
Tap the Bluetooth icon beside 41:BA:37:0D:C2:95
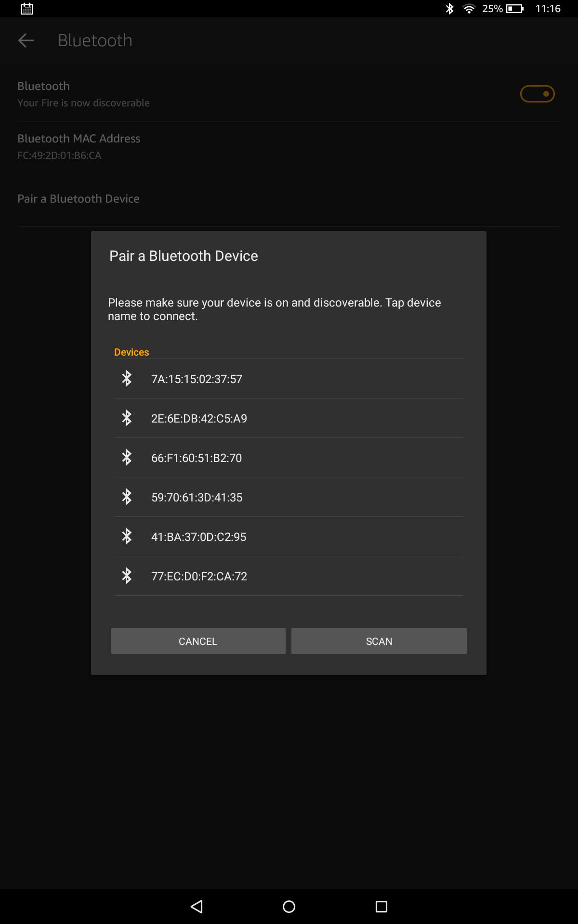[x=127, y=536]
